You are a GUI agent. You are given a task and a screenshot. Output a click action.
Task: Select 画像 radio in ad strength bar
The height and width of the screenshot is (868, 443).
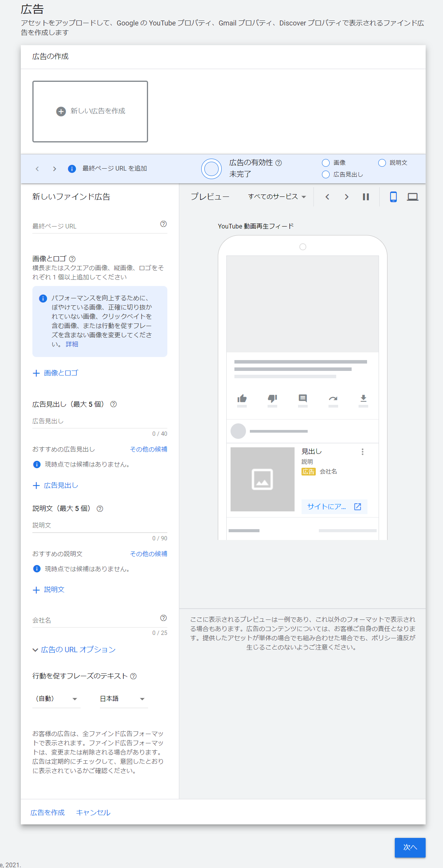tap(326, 163)
